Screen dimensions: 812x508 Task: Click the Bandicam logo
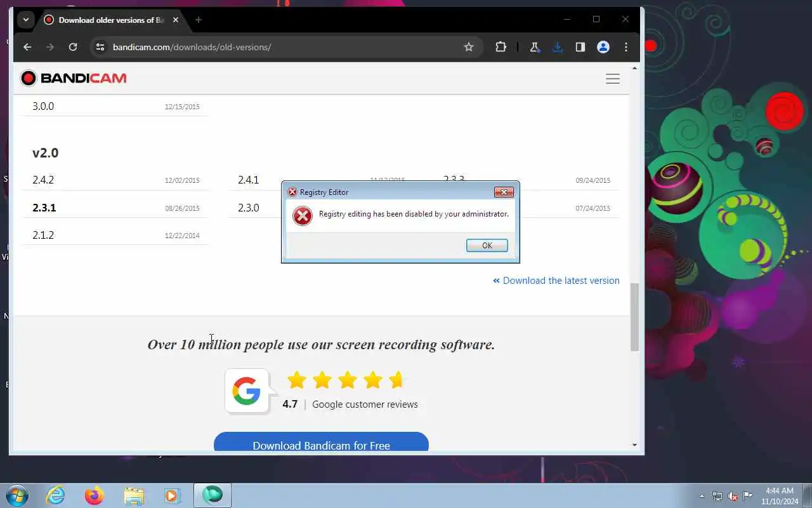[x=74, y=78]
